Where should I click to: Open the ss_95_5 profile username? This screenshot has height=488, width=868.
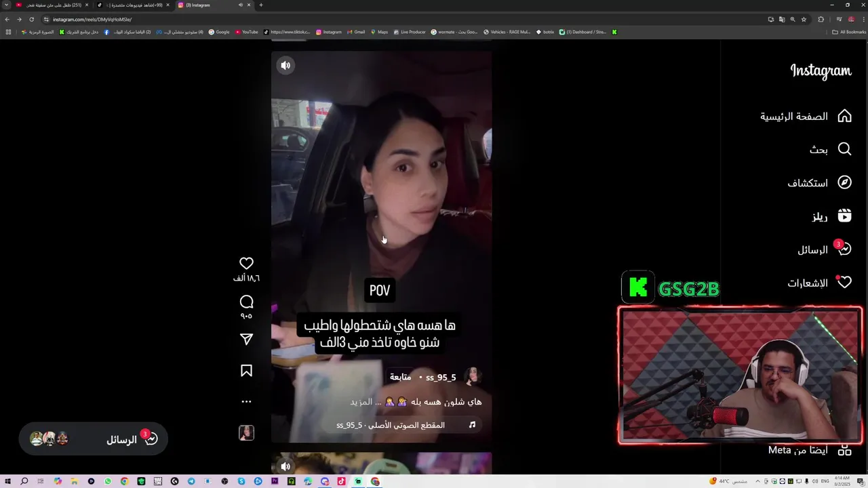[x=441, y=378]
